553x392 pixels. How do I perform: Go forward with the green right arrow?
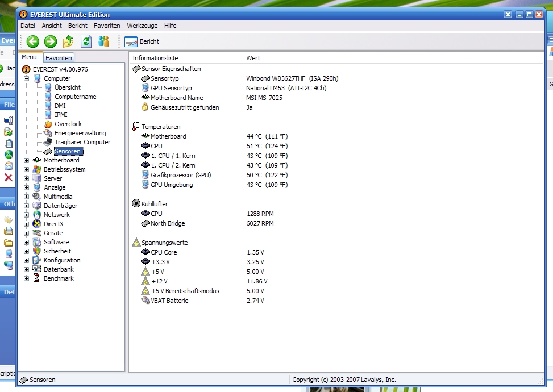coord(51,41)
